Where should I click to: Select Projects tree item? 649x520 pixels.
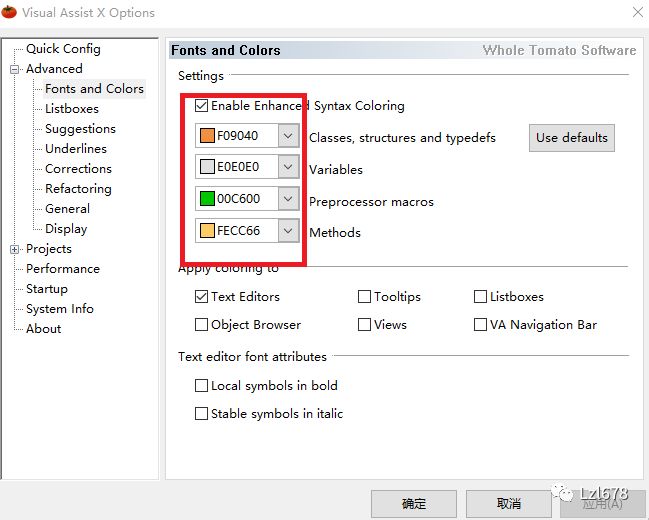pyautogui.click(x=49, y=249)
